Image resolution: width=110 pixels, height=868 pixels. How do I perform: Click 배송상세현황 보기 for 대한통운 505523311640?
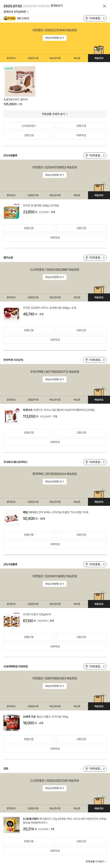[x=55, y=38]
